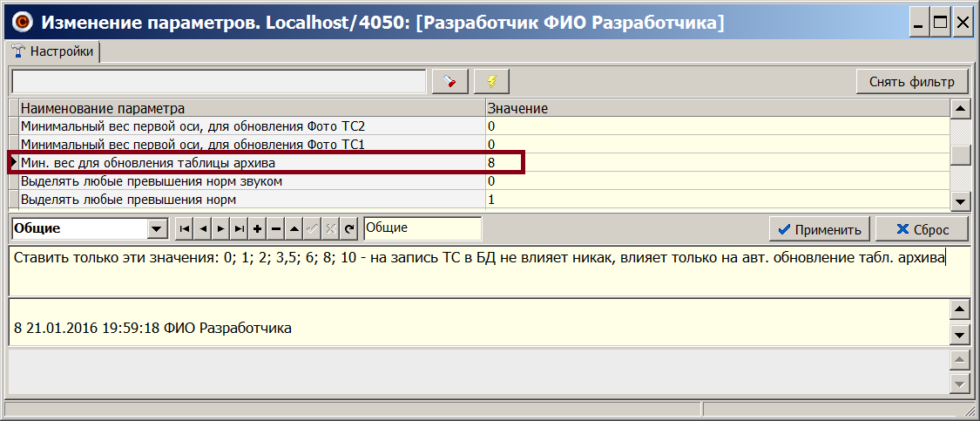Delete record with minus button
980x421 pixels.
275,229
